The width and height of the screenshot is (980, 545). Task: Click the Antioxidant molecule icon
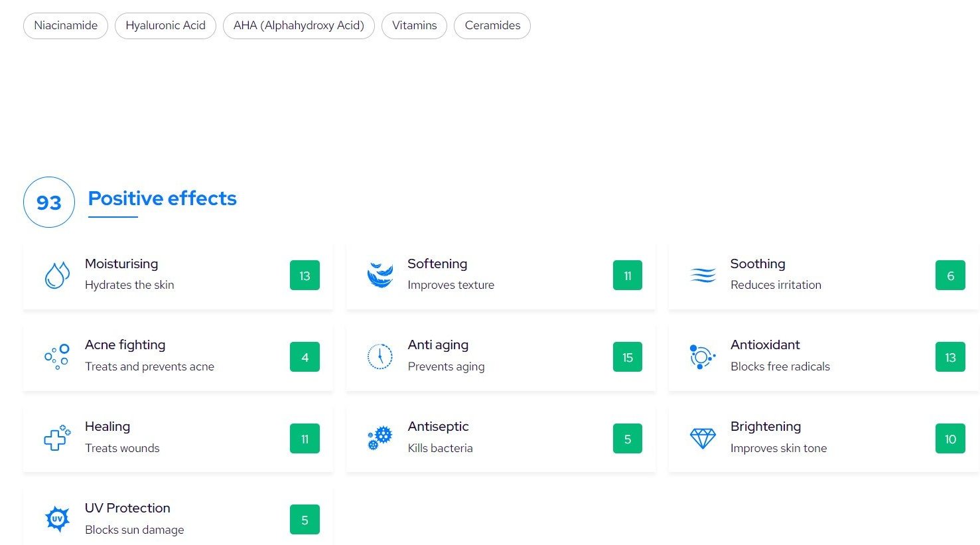[702, 357]
